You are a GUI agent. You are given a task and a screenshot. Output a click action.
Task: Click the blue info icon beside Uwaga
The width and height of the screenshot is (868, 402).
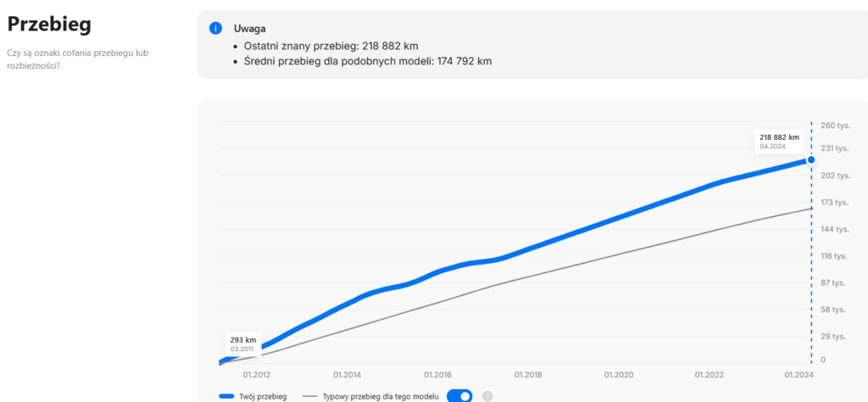[x=215, y=28]
